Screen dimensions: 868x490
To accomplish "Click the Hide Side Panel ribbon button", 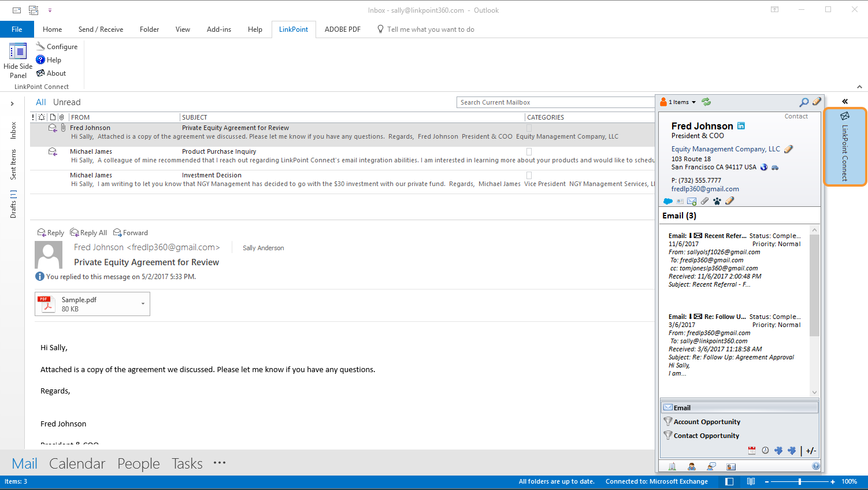I will (18, 60).
